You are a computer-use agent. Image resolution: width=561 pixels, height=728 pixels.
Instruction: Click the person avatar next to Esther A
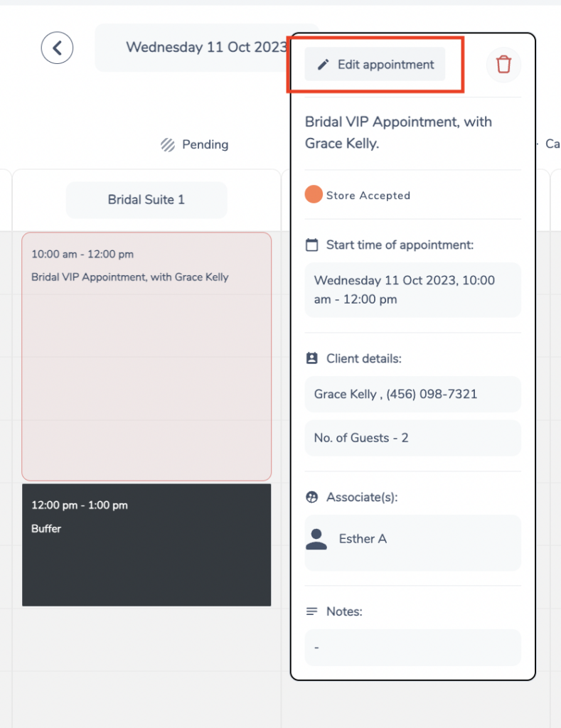[x=316, y=540]
